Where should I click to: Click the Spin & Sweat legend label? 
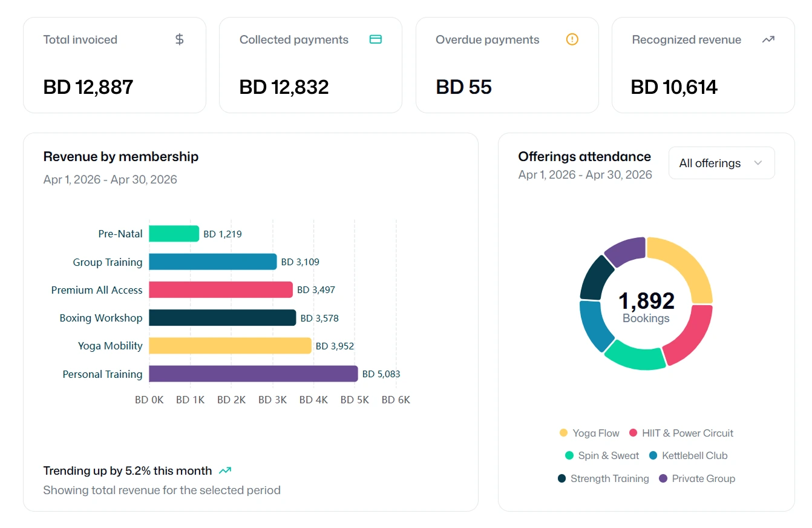[x=609, y=456]
